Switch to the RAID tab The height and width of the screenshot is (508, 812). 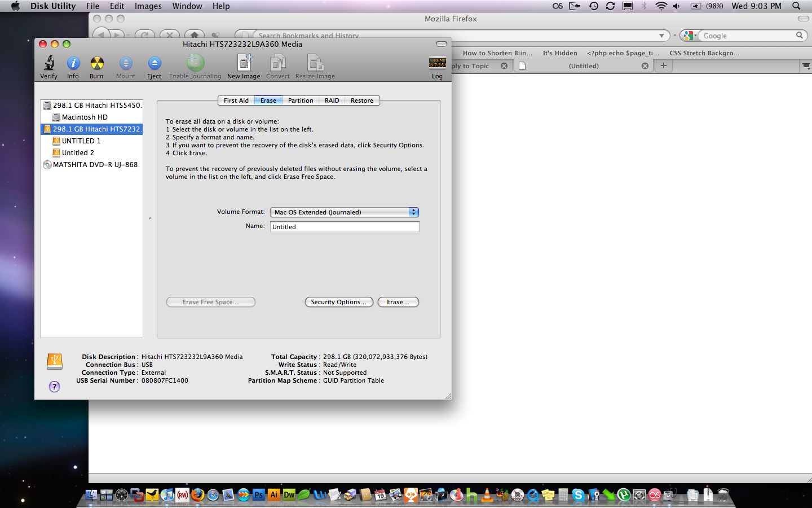tap(332, 100)
